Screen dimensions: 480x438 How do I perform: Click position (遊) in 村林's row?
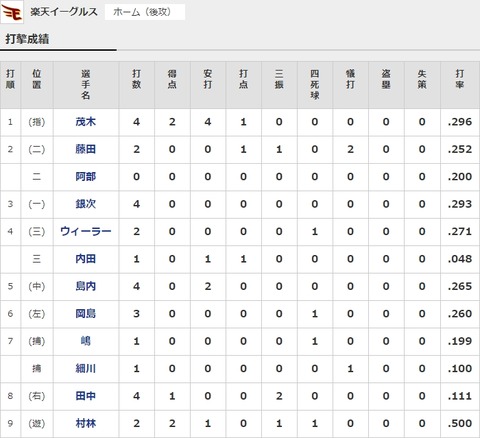pyautogui.click(x=37, y=423)
